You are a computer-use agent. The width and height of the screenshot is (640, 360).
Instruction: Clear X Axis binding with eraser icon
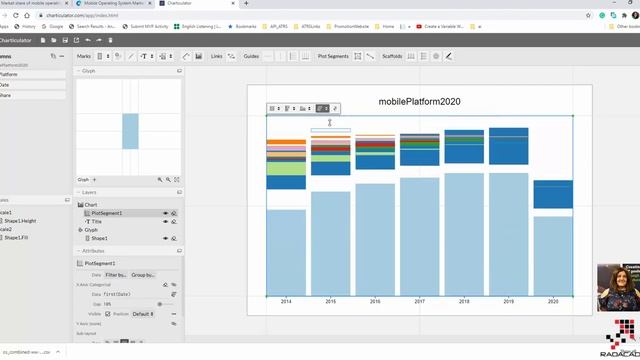tap(165, 284)
